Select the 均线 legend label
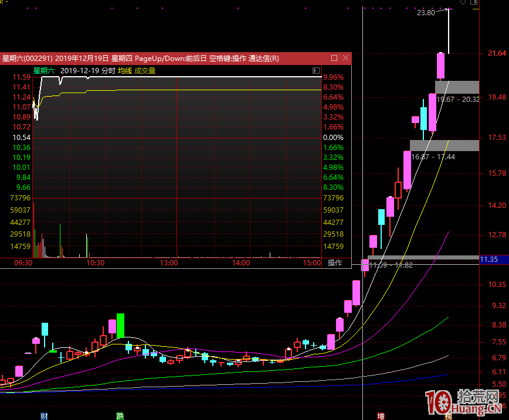Image resolution: width=509 pixels, height=420 pixels. 125,71
